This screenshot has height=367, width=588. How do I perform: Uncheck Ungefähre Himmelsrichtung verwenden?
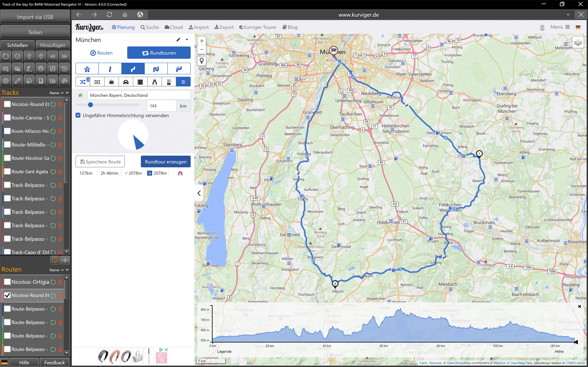(78, 115)
